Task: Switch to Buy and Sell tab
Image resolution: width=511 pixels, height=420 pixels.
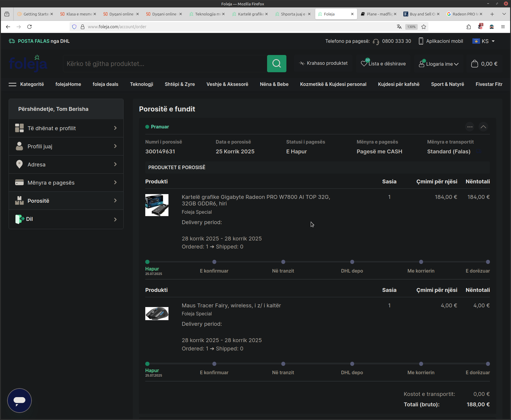Action: tap(422, 14)
